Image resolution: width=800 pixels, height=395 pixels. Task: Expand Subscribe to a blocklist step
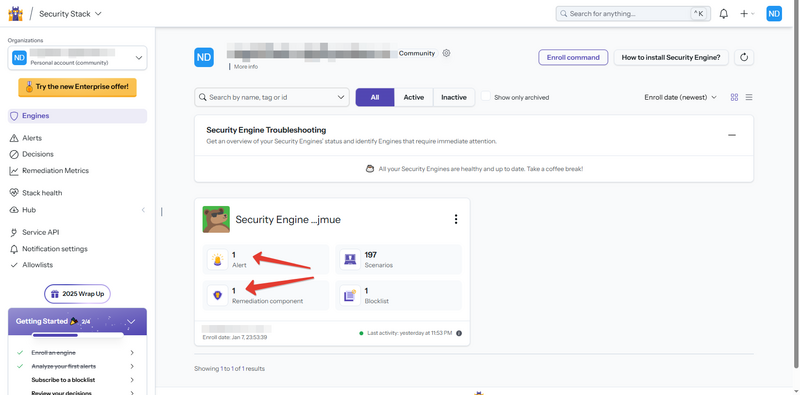(132, 380)
